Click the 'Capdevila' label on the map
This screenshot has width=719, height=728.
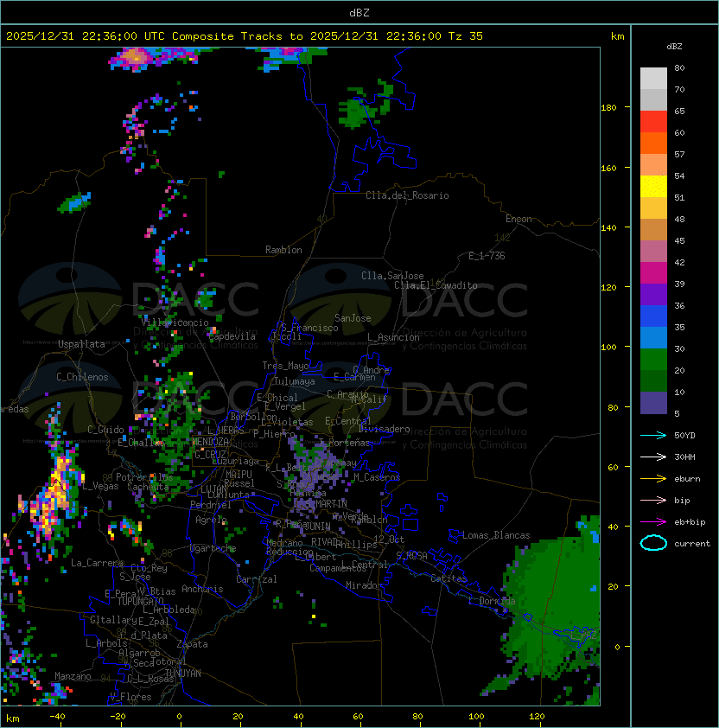[232, 336]
